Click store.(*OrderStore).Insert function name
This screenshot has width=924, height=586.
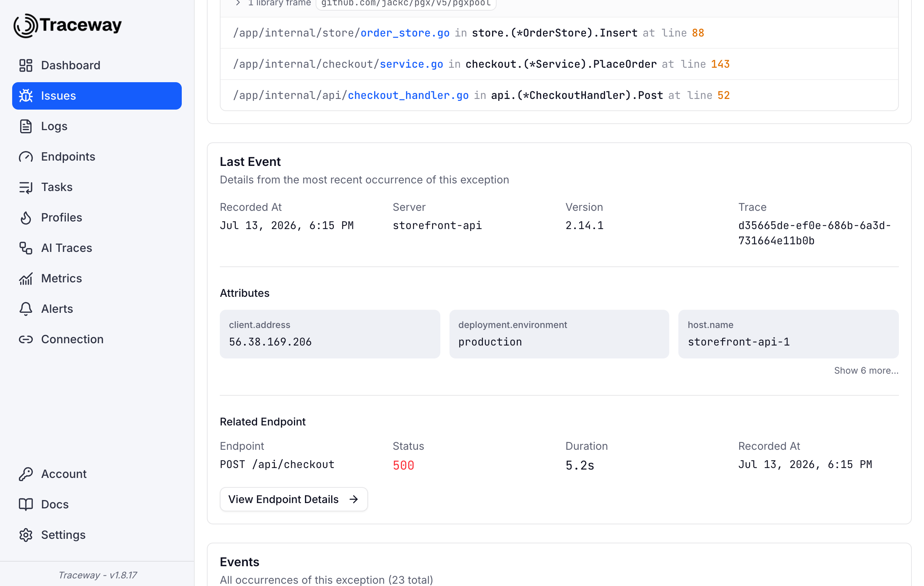[554, 33]
